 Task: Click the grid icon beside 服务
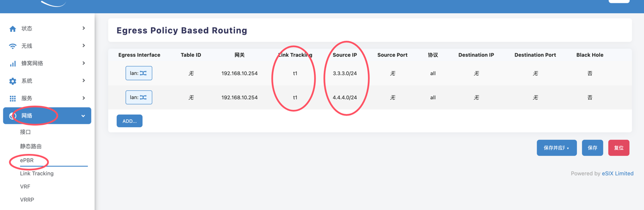pos(13,98)
